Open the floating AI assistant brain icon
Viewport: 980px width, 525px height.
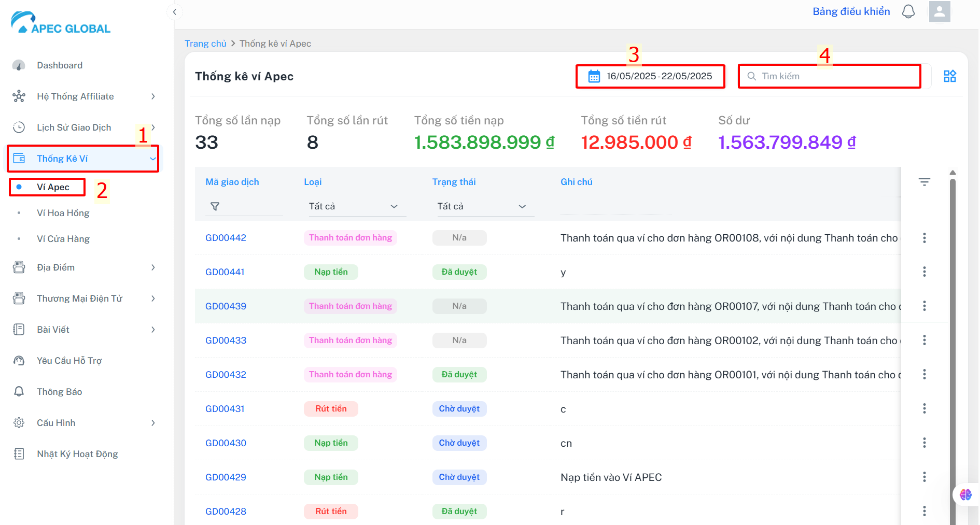tap(965, 494)
